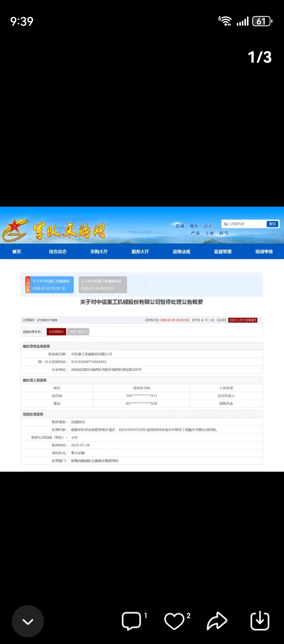Click the 联勤保障部队后勤部采购管理处 department value

(95, 461)
